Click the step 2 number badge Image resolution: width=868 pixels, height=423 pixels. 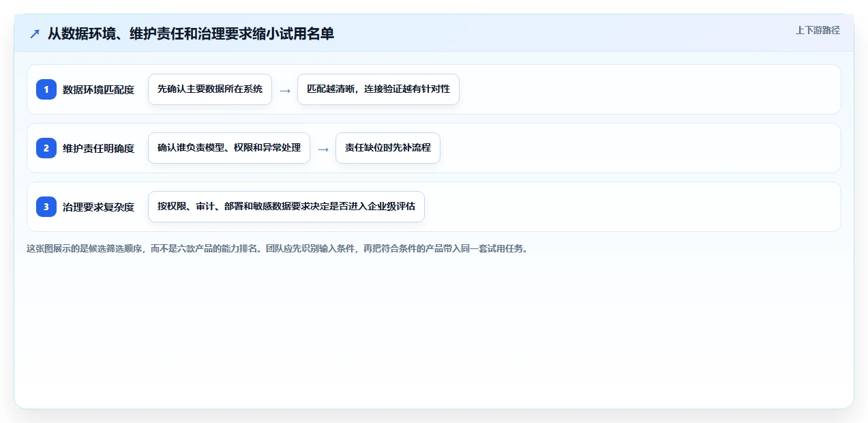[46, 148]
